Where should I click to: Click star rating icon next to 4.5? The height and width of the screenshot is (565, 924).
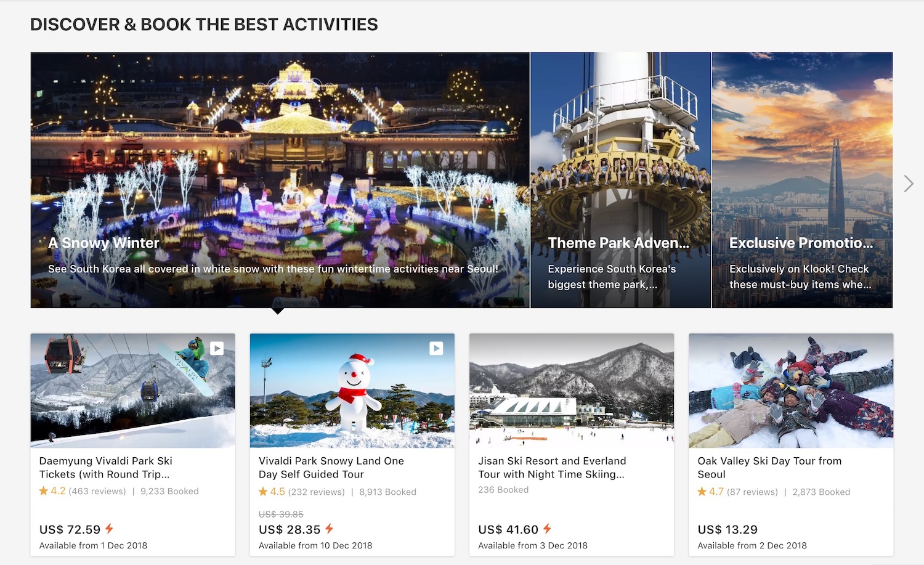tap(263, 492)
